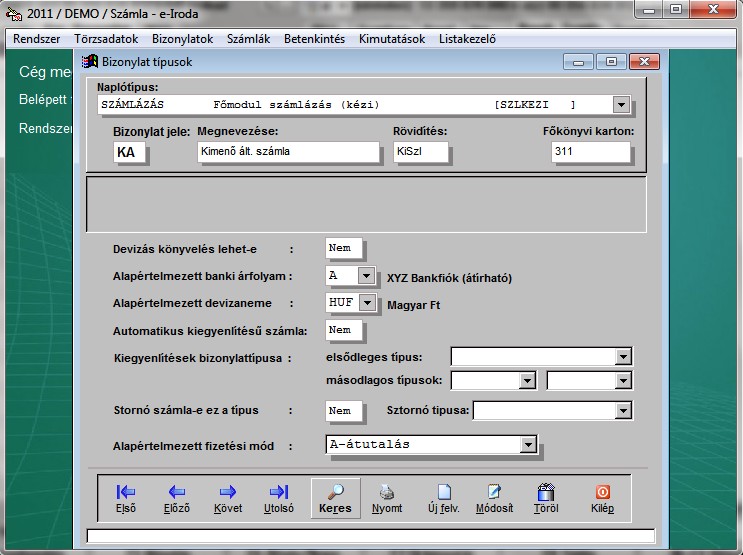This screenshot has height=555, width=743.
Task: Open the Sztornó típusa dropdown
Action: pyautogui.click(x=623, y=410)
